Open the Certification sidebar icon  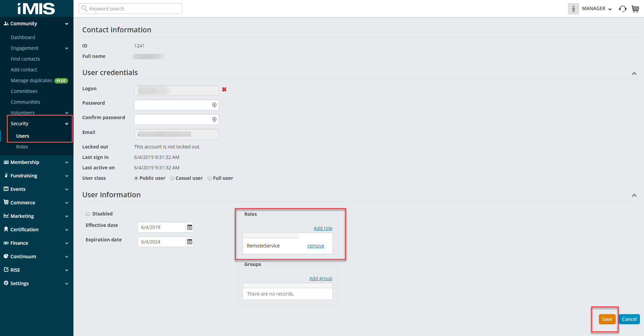point(6,229)
